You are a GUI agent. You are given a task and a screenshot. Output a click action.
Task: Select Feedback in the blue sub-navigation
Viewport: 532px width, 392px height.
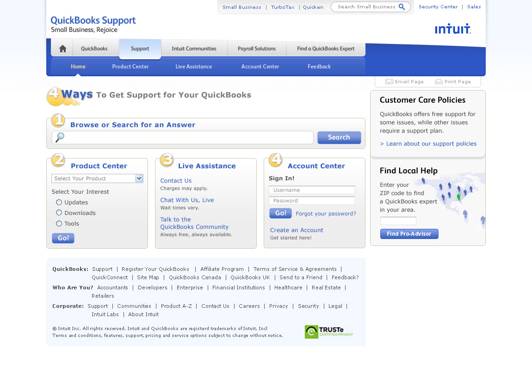pyautogui.click(x=319, y=67)
